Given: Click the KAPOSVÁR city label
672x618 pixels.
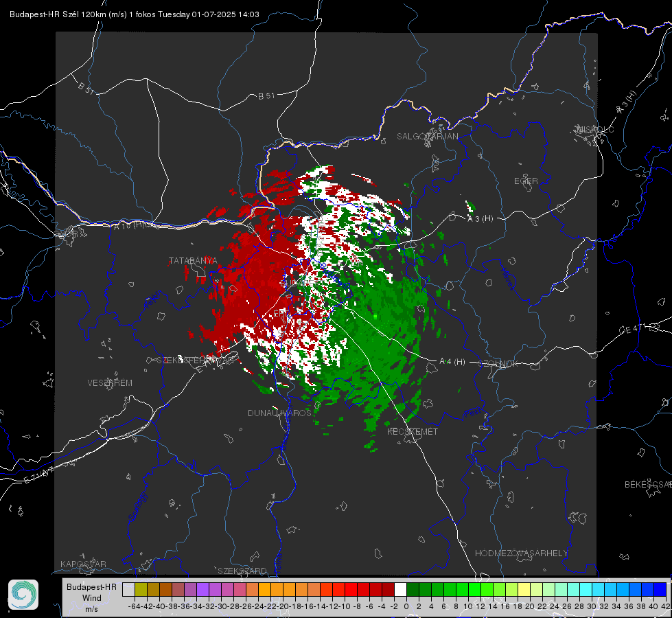Looking at the screenshot, I should point(83,564).
